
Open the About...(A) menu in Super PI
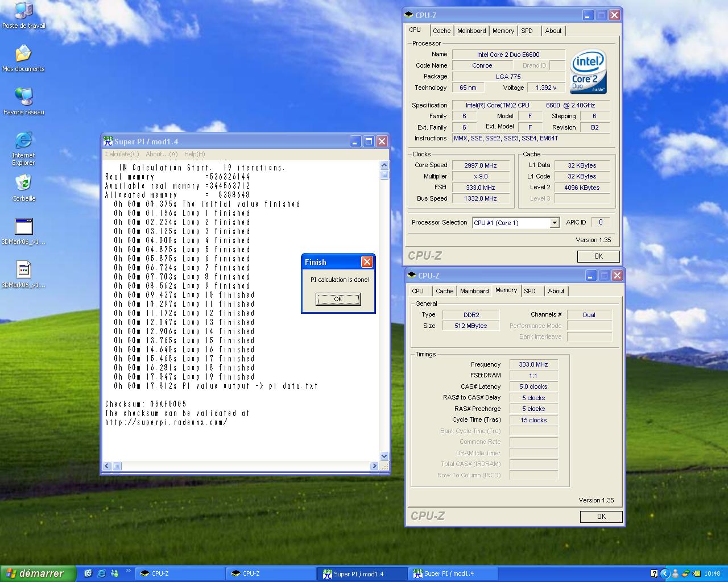(162, 154)
